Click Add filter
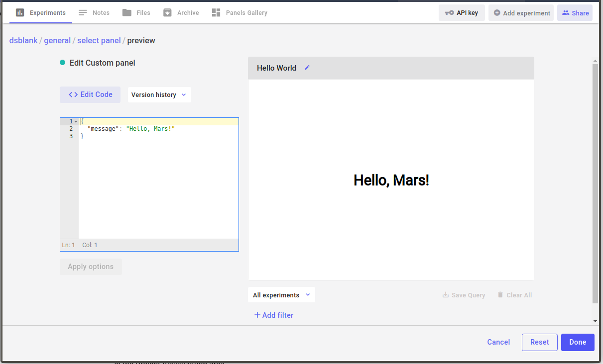The height and width of the screenshot is (364, 603). (274, 315)
